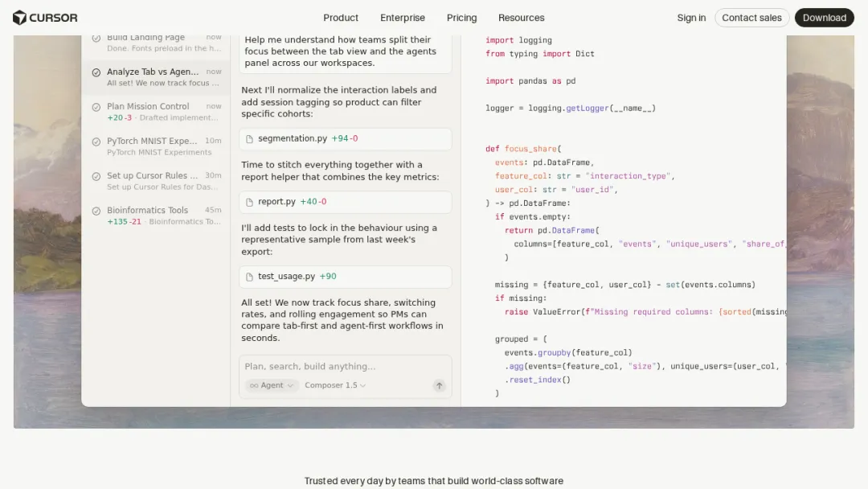Click 'if events.empty:' code line
The height and width of the screenshot is (489, 868).
(533, 216)
